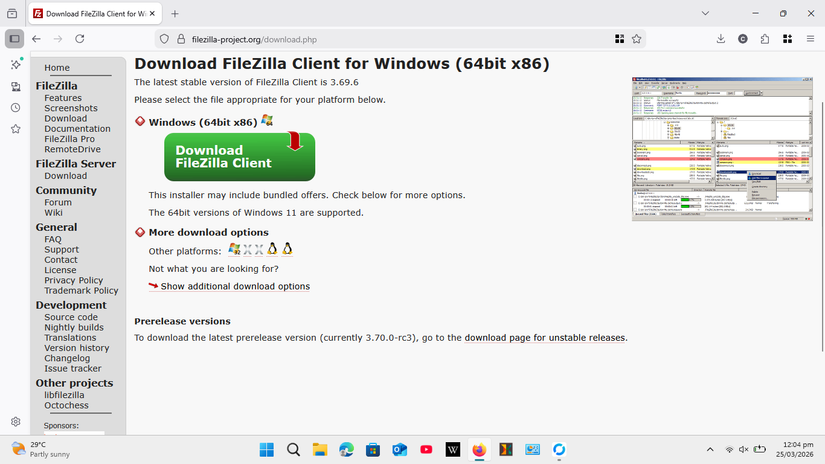Open the Support link
Image resolution: width=825 pixels, height=464 pixels.
click(x=62, y=249)
